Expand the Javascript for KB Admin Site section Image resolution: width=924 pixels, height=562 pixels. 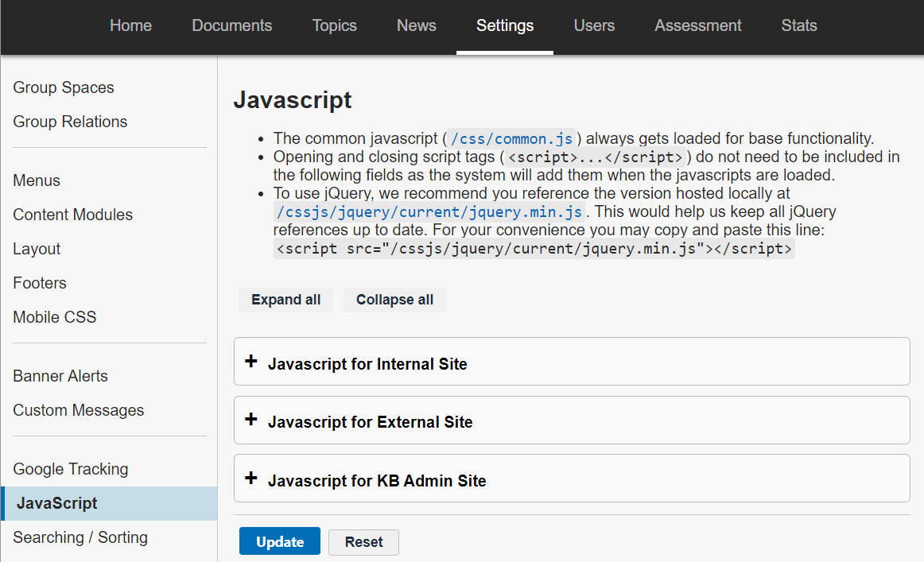coord(572,479)
